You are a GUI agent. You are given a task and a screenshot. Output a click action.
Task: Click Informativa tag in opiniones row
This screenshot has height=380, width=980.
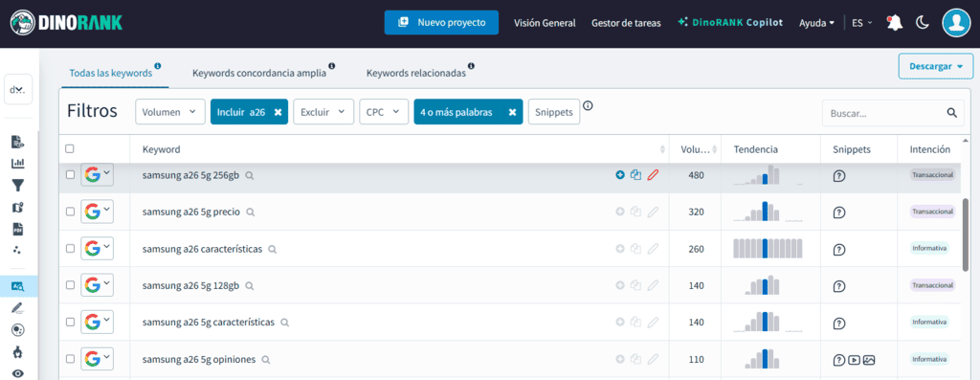coord(929,359)
